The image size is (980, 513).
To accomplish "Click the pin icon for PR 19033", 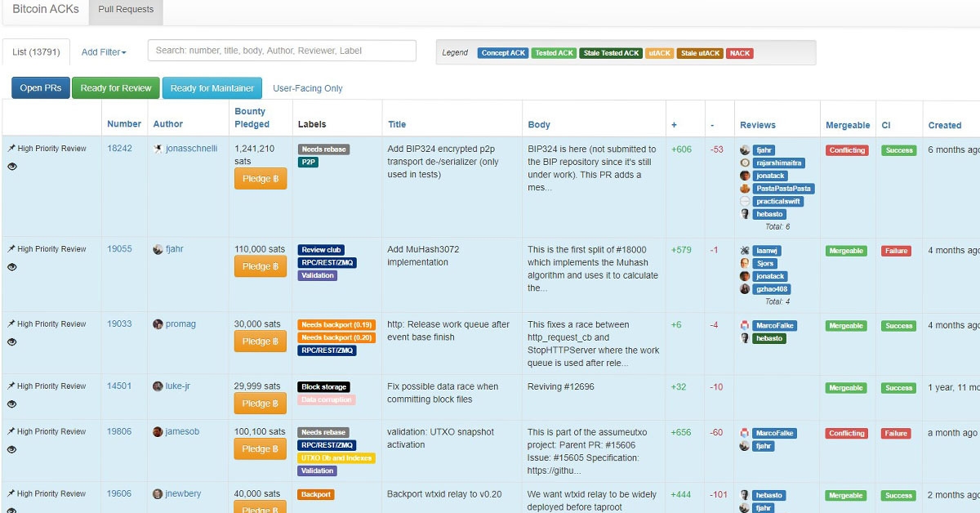I will [x=11, y=324].
